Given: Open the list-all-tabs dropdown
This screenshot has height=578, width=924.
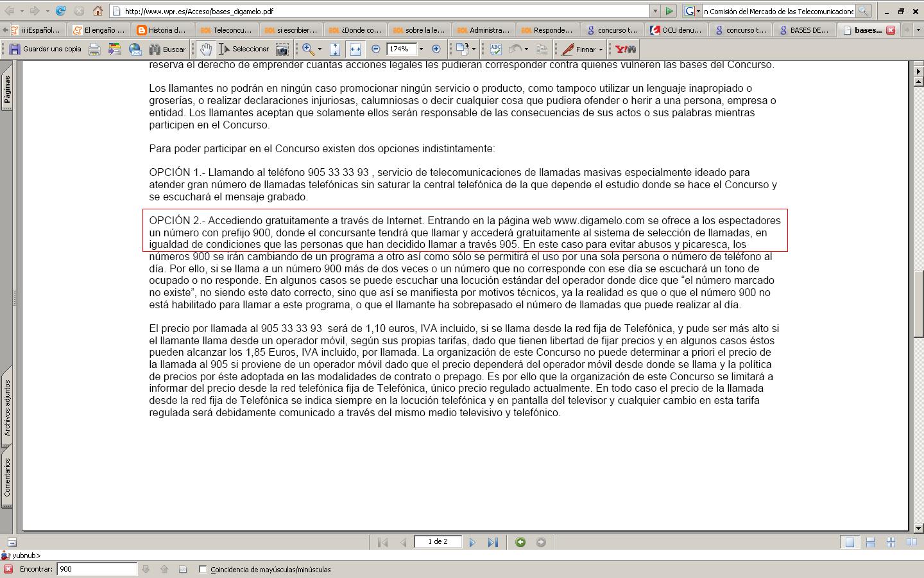Looking at the screenshot, I should click(918, 30).
